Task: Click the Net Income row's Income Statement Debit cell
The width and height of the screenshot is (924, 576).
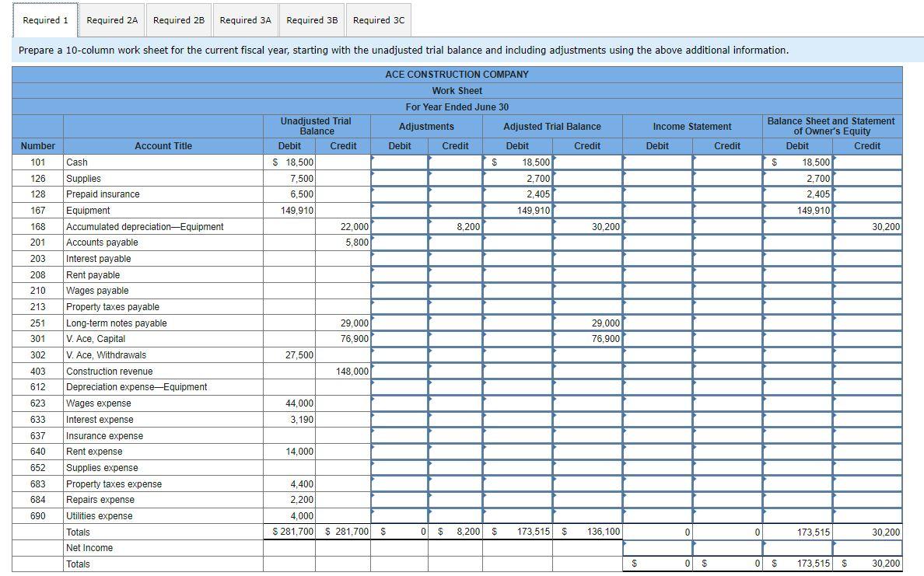Action: [x=656, y=548]
